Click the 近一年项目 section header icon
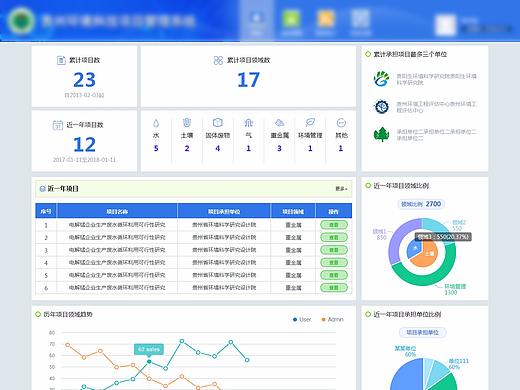The width and height of the screenshot is (520, 390). point(42,189)
